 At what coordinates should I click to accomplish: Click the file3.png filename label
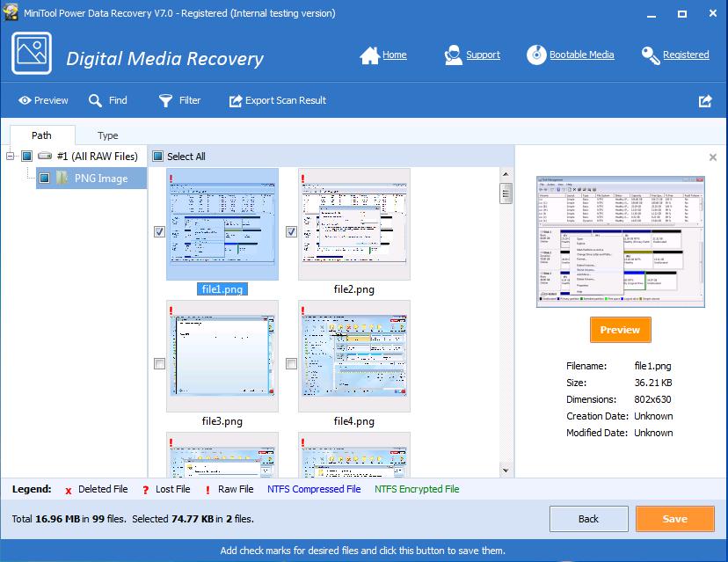pyautogui.click(x=222, y=420)
